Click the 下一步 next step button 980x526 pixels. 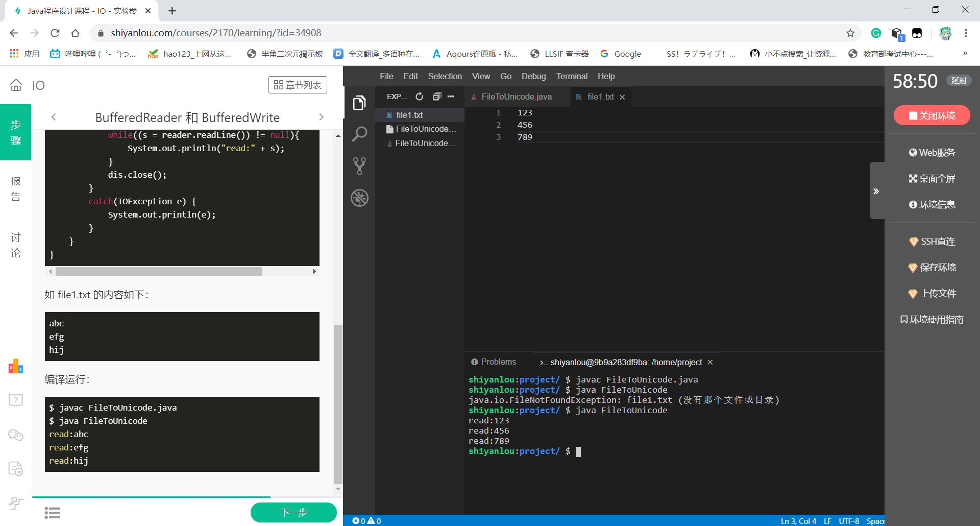293,512
